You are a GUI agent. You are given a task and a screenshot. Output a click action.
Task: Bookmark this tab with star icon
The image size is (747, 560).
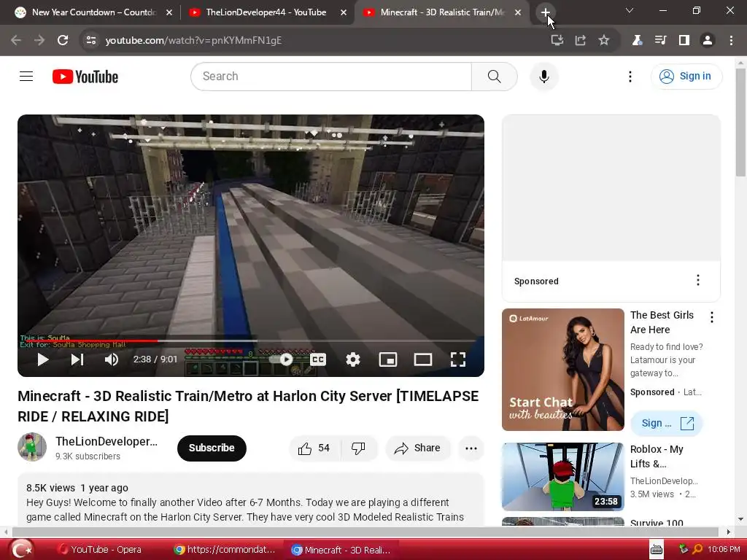603,41
